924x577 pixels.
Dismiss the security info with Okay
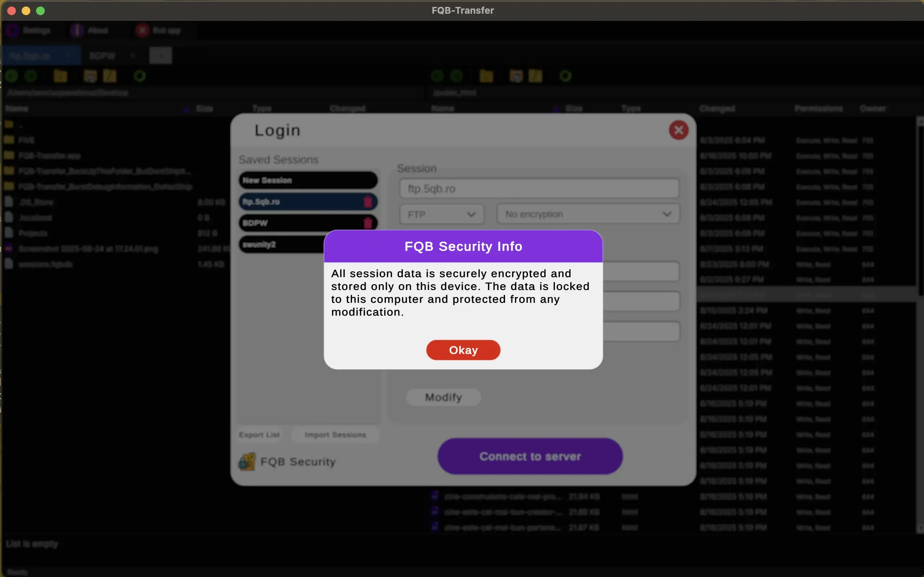[462, 349]
